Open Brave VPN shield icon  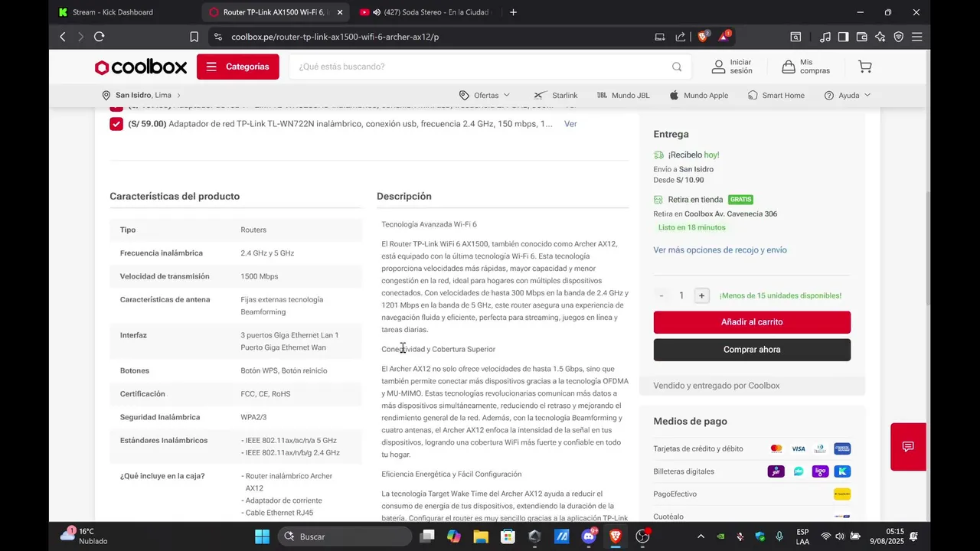point(898,37)
